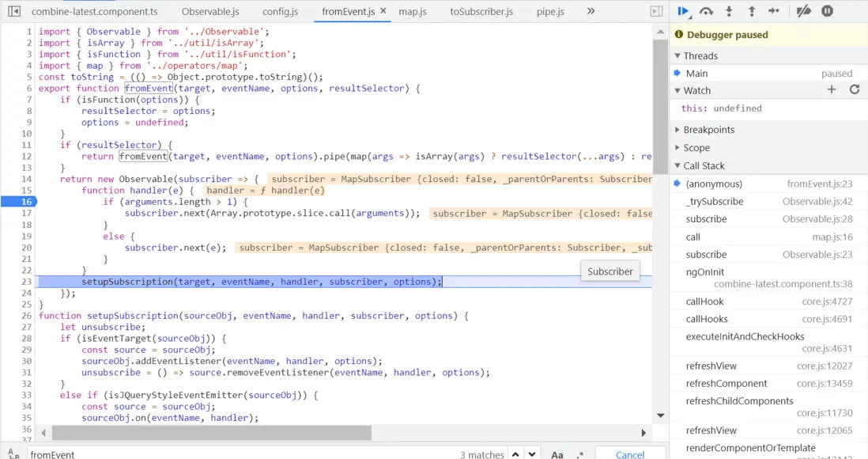This screenshot has height=459, width=868.
Task: Add a new watch expression
Action: coord(832,90)
